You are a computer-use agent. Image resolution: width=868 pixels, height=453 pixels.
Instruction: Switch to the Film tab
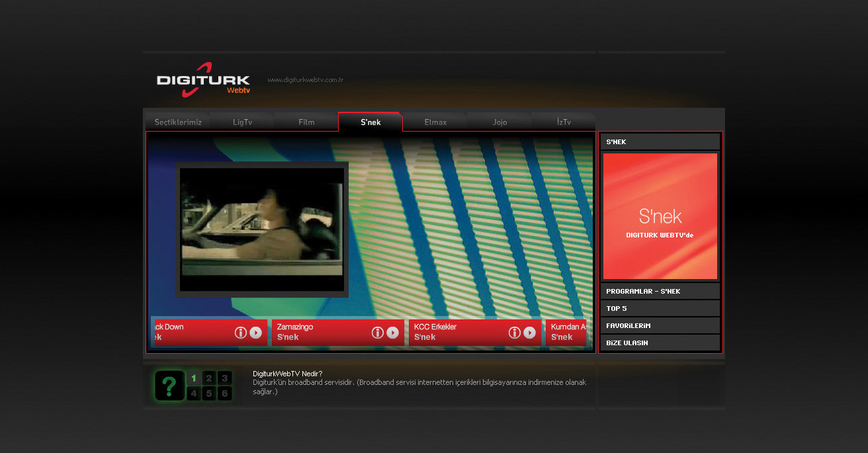tap(306, 122)
